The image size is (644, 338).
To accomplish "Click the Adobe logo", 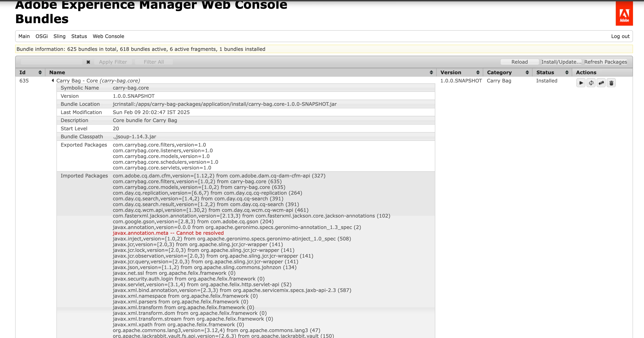I will 624,14.
